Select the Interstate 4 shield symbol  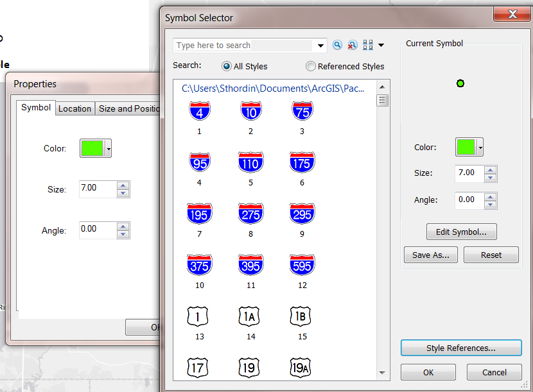(200, 111)
